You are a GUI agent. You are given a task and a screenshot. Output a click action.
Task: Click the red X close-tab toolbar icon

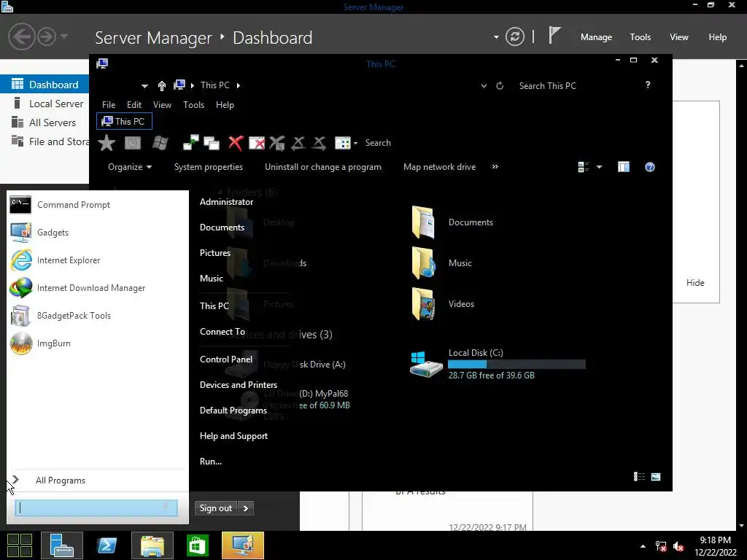click(x=236, y=143)
